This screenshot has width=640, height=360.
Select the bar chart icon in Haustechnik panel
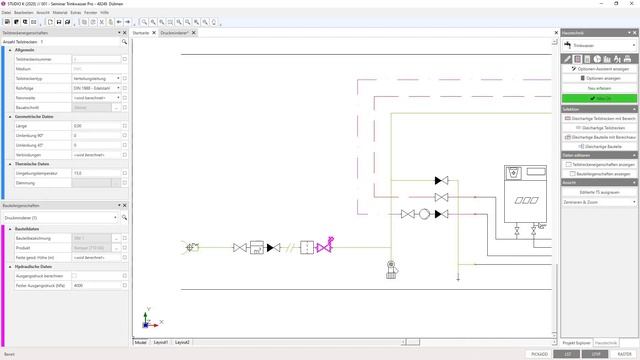tap(607, 59)
